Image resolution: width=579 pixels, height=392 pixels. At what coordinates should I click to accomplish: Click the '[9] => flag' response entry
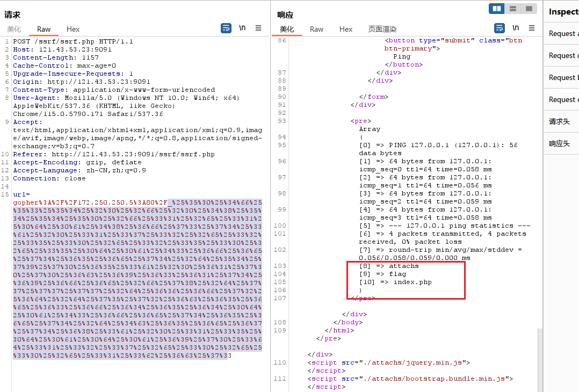click(382, 274)
